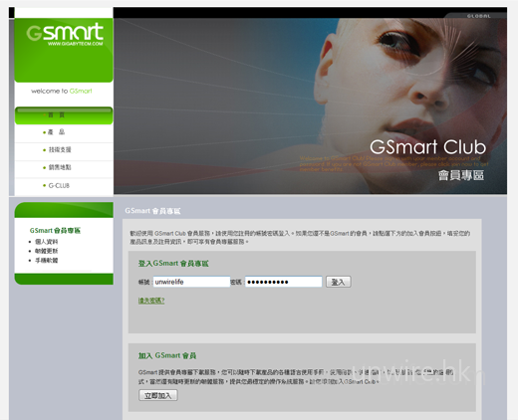The image size is (518, 420).
Task: Open the 銷售地點 sales locations menu item
Action: tap(60, 167)
